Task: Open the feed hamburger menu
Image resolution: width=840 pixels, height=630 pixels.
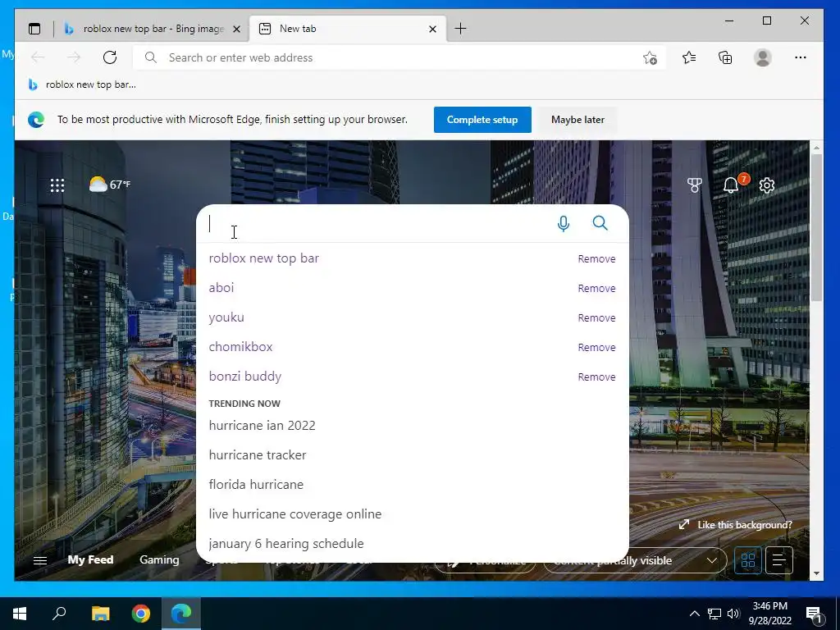Action: 40,560
